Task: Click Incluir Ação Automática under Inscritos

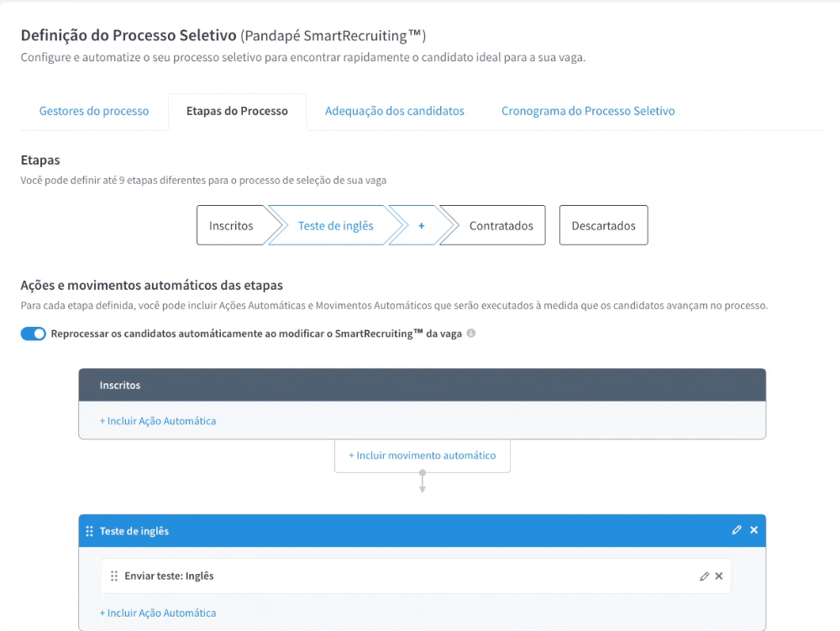Action: click(x=158, y=421)
